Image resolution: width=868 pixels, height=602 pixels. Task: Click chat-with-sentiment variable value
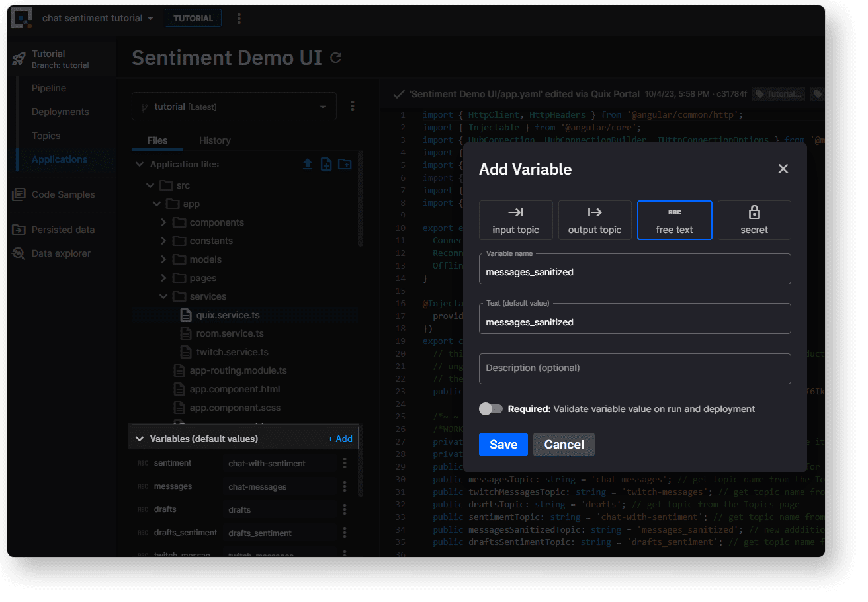click(279, 464)
